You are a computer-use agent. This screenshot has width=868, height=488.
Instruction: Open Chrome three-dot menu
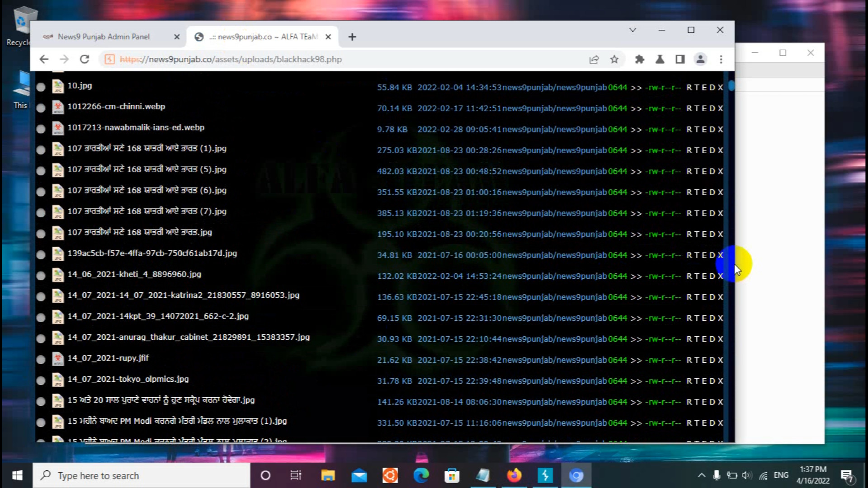(721, 59)
